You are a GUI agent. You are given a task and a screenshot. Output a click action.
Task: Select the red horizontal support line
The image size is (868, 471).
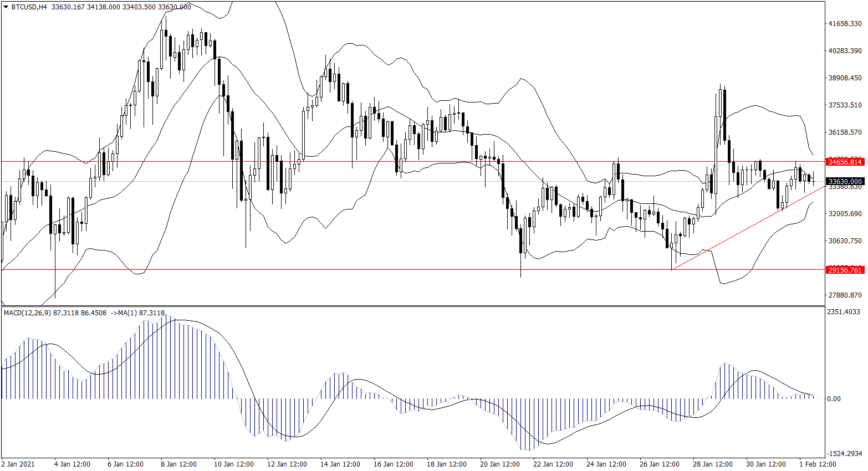pos(333,270)
